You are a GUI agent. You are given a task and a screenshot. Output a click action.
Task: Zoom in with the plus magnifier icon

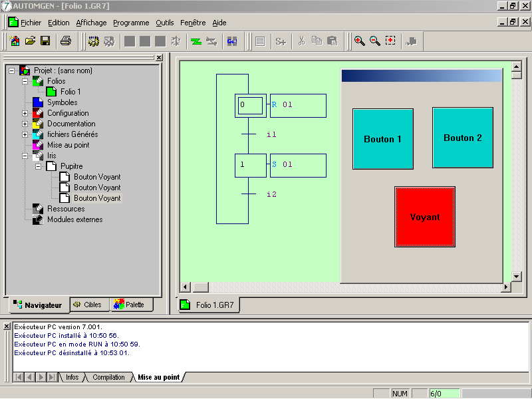[359, 41]
